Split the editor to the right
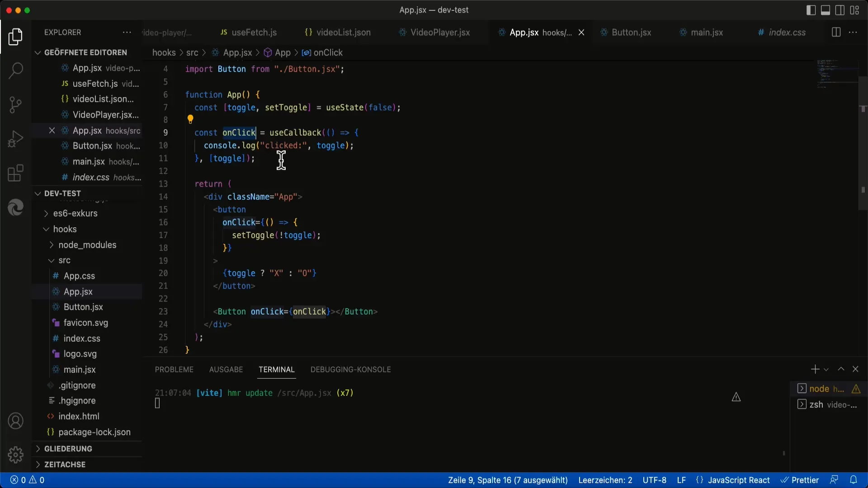The image size is (868, 488). [836, 33]
